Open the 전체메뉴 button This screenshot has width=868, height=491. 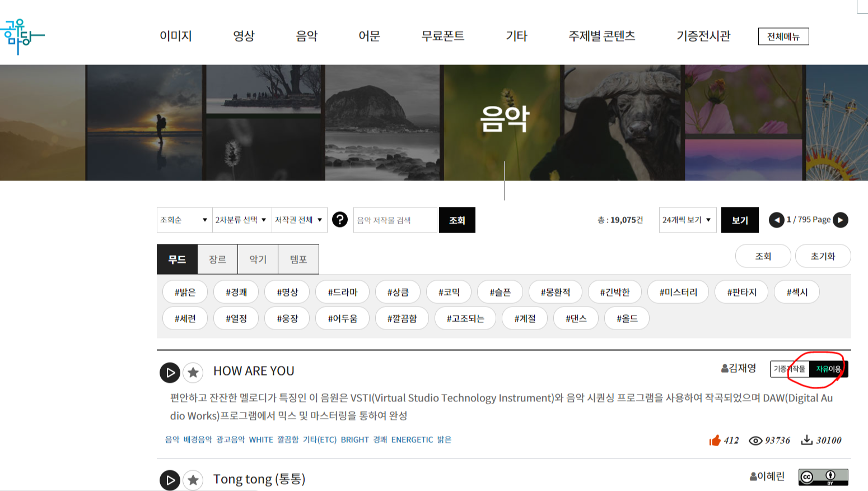[x=783, y=36]
